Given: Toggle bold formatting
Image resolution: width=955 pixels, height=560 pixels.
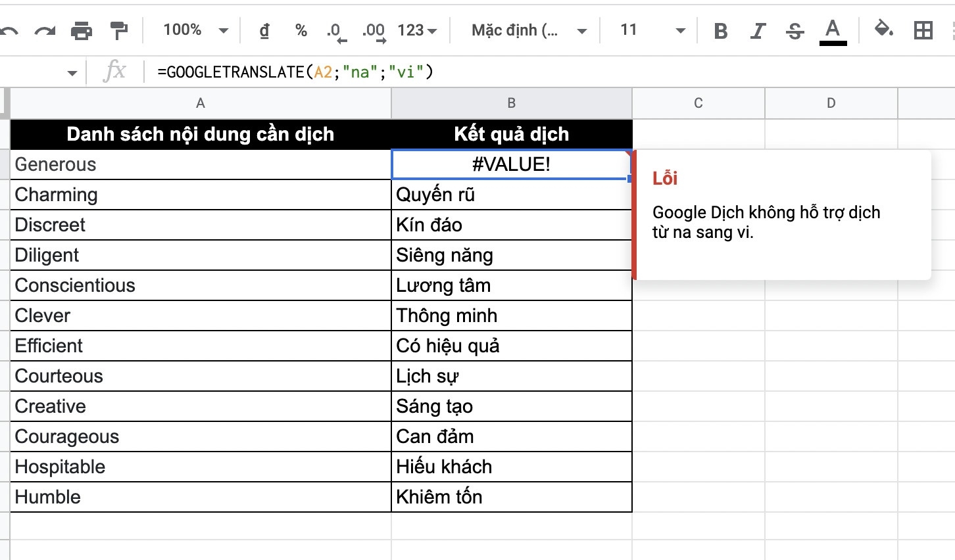Looking at the screenshot, I should 721,31.
